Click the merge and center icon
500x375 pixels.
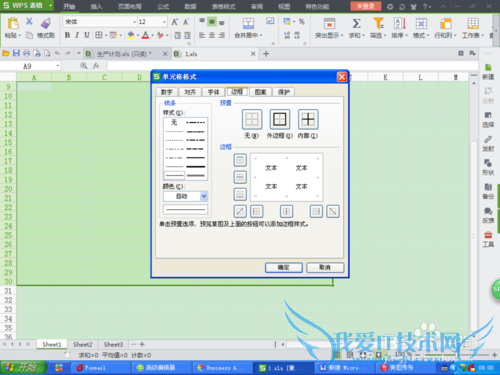tap(248, 23)
